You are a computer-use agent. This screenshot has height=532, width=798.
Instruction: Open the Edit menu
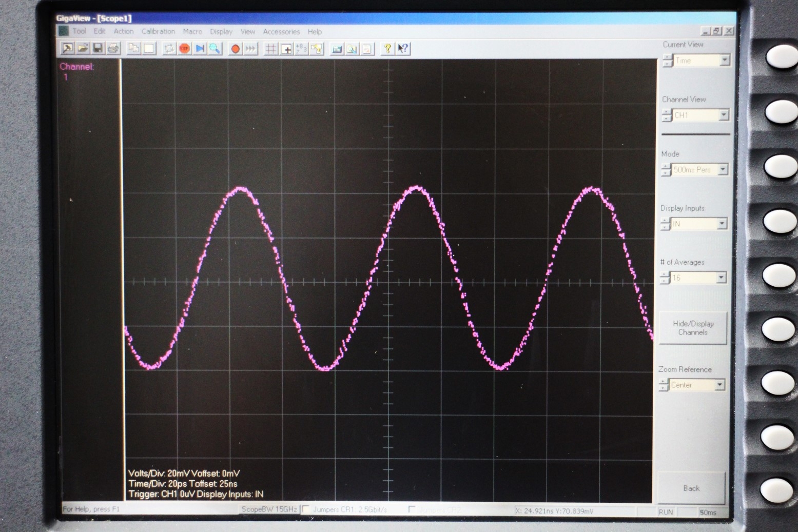coord(100,31)
